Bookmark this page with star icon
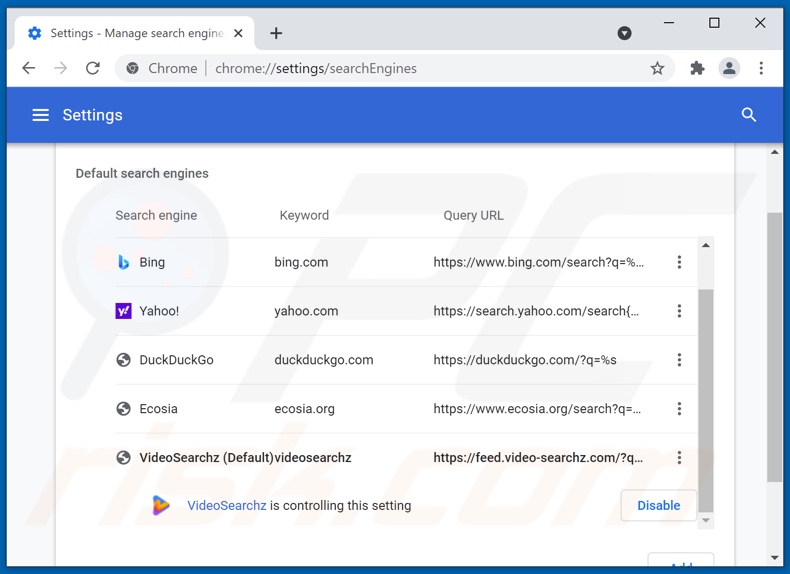790x574 pixels. 657,68
